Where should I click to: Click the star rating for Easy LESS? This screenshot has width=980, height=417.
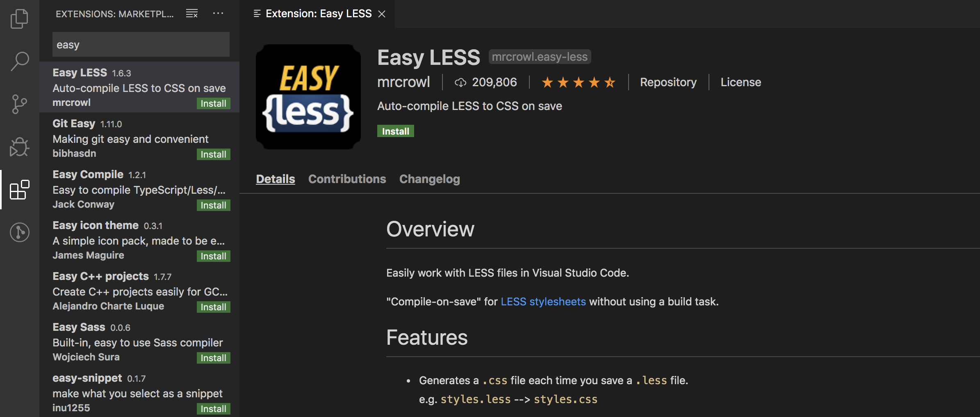pos(578,82)
